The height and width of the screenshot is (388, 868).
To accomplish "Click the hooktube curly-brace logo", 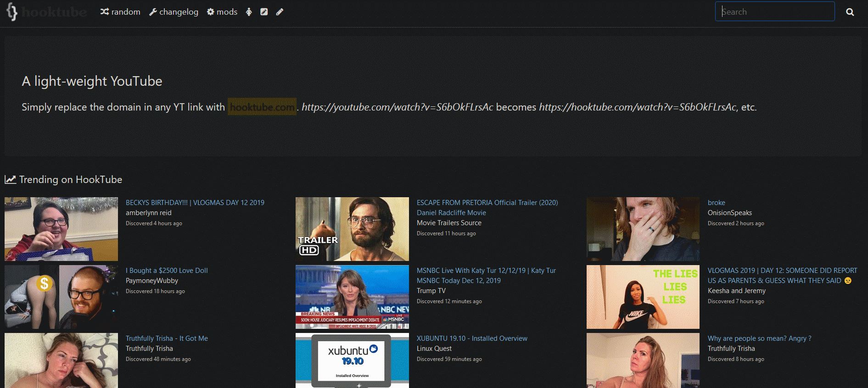I will pyautogui.click(x=12, y=12).
